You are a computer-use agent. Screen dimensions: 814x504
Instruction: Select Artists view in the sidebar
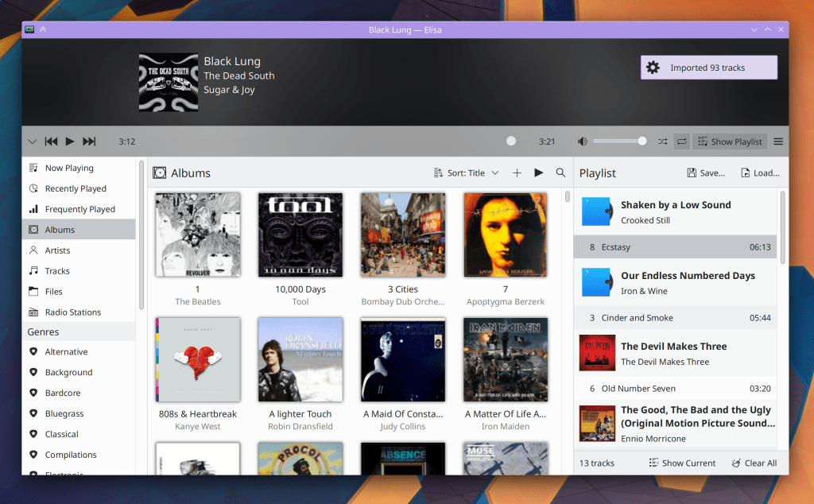tap(57, 250)
